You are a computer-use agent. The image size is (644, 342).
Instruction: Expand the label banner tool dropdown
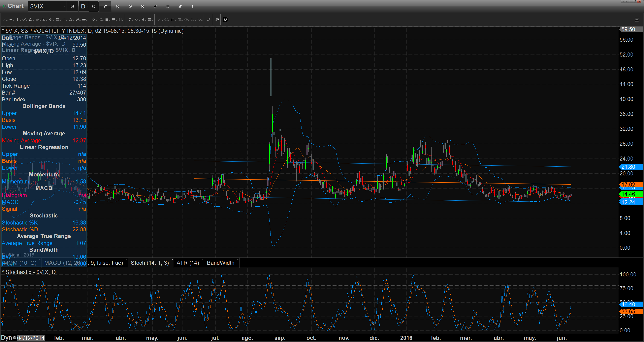click(153, 21)
